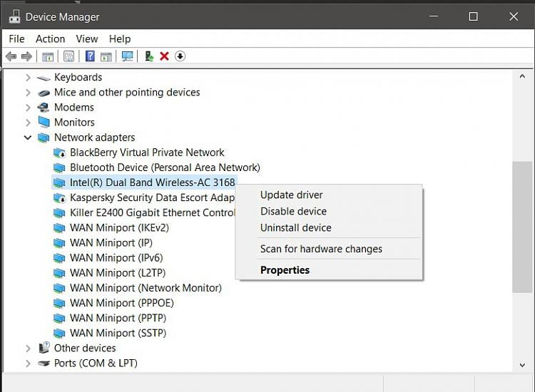This screenshot has height=392, width=535.
Task: Click the disable device down-arrow icon
Action: [180, 56]
